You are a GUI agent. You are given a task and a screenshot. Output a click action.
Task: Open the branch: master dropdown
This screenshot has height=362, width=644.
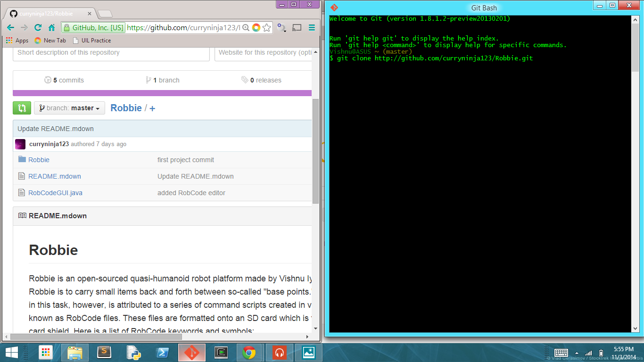point(69,108)
